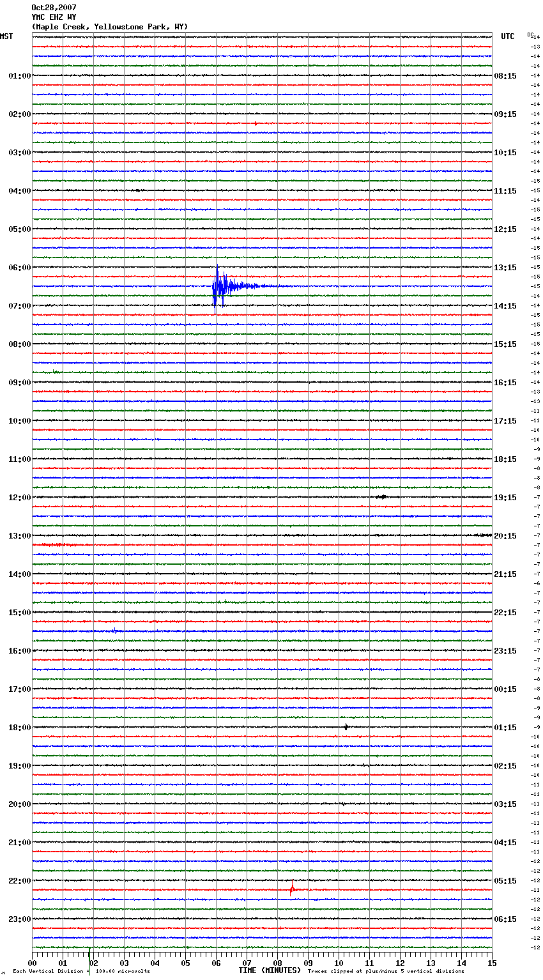Select the 18:00 MST time label
This screenshot has width=543, height=980.
tap(20, 728)
